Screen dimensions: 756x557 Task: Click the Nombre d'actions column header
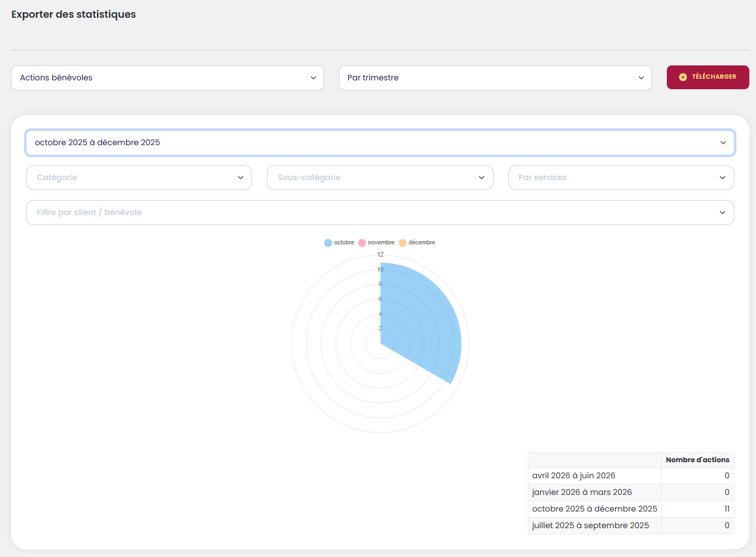coord(697,460)
